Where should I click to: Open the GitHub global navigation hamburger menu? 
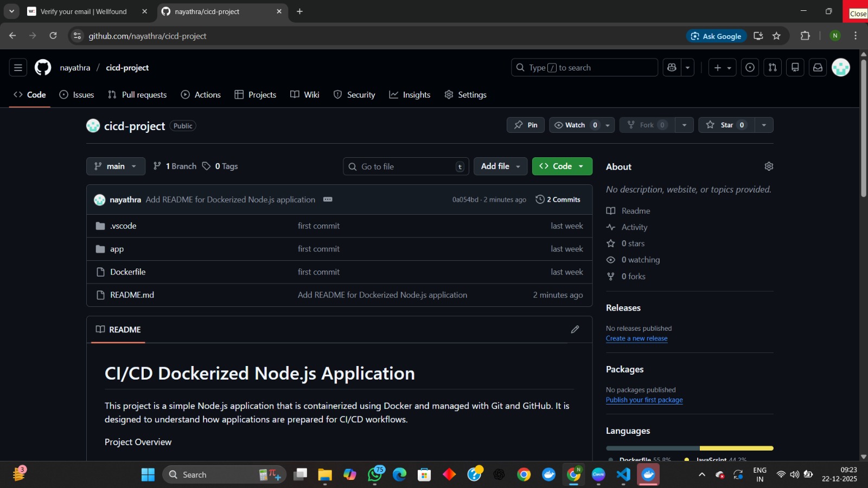point(18,68)
